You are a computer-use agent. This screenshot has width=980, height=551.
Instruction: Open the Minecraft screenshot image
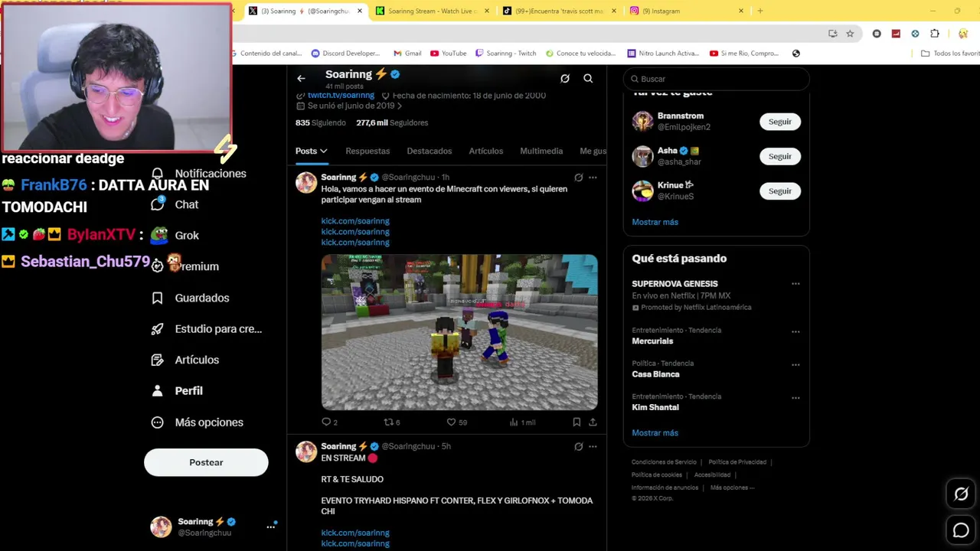(459, 332)
